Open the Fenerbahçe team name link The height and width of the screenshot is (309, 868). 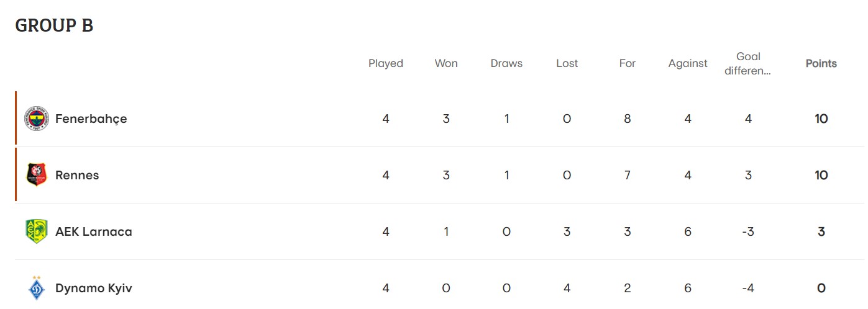pyautogui.click(x=91, y=119)
